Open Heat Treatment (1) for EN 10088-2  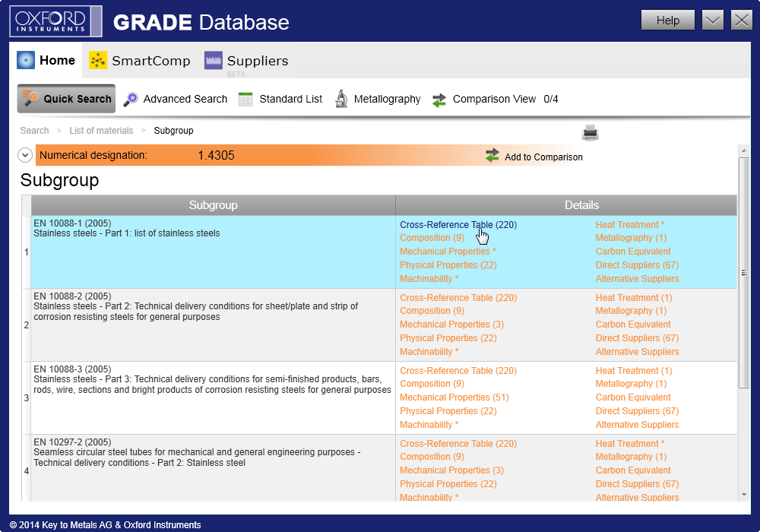tap(634, 297)
